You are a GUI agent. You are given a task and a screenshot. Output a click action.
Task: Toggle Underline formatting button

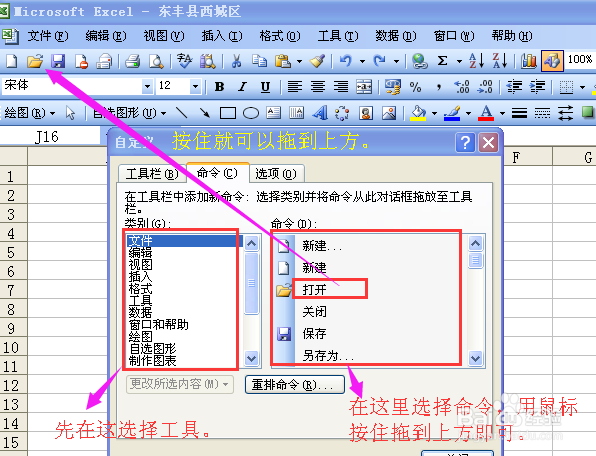pos(265,87)
